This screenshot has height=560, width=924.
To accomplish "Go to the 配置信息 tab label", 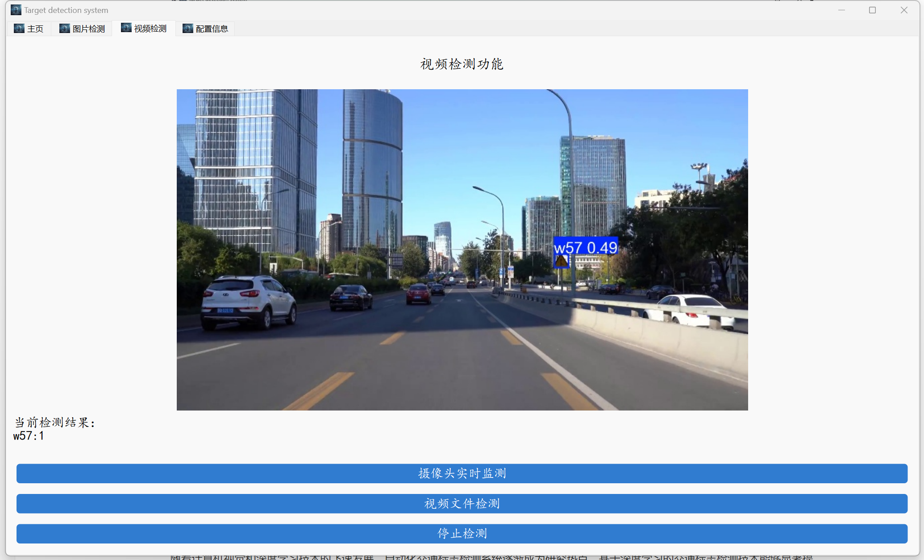I will (x=212, y=29).
